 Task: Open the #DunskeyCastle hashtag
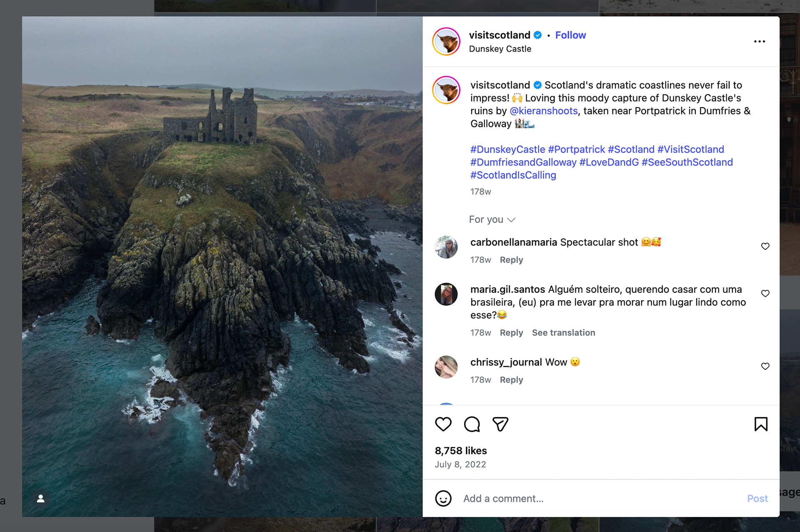tap(507, 149)
